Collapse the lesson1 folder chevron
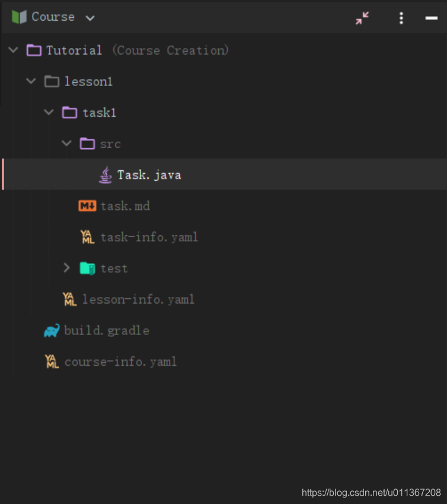The height and width of the screenshot is (504, 447). click(x=31, y=81)
